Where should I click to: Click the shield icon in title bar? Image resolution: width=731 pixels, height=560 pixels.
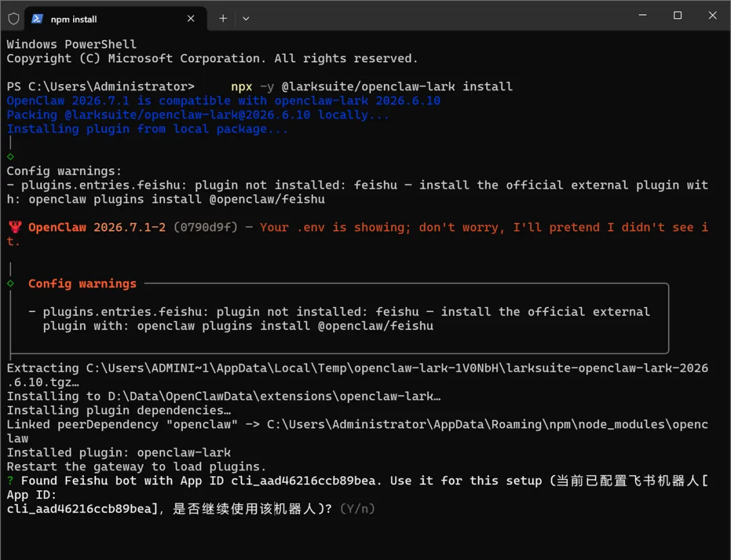click(x=14, y=19)
